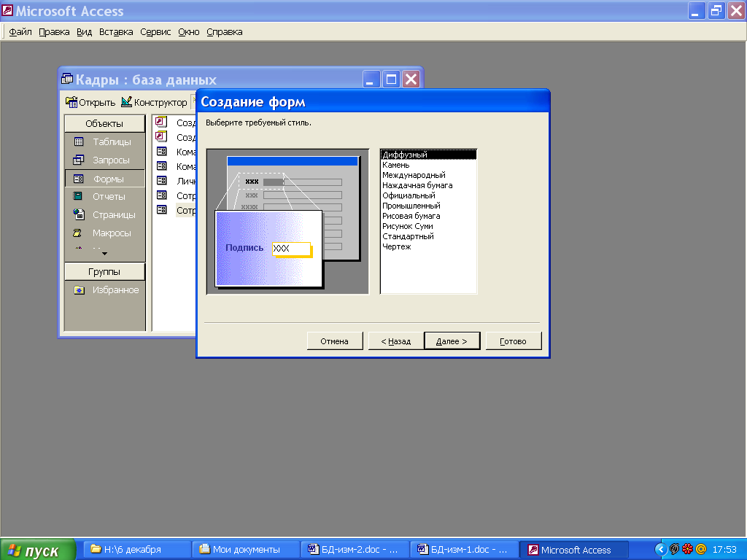This screenshot has width=747, height=560.
Task: Click the first Сотр form icon
Action: [162, 195]
